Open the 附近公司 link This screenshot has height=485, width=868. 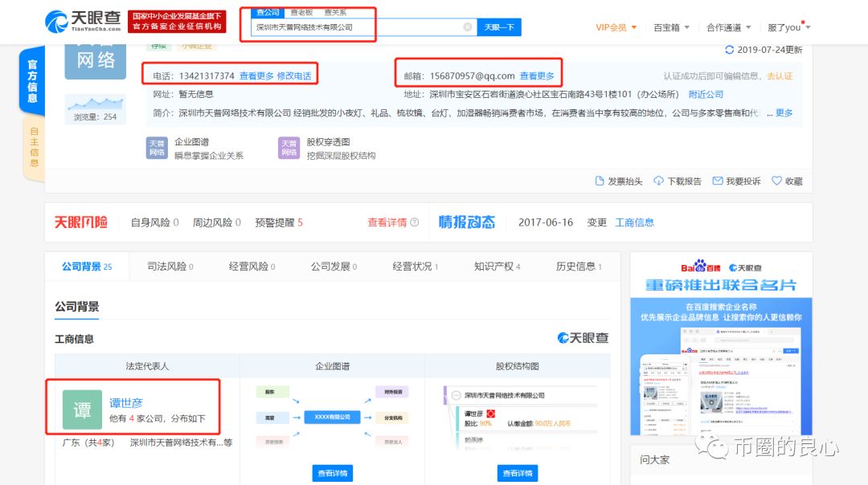[x=706, y=95]
